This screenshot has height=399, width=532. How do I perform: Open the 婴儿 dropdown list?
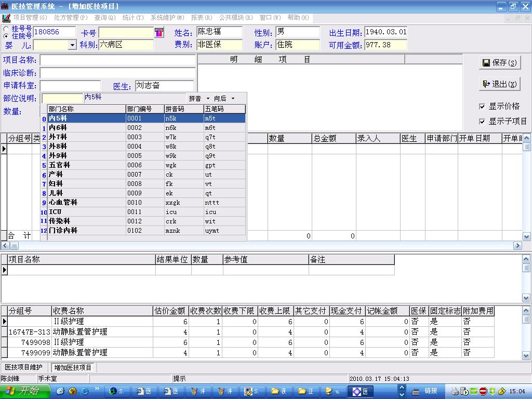point(72,45)
